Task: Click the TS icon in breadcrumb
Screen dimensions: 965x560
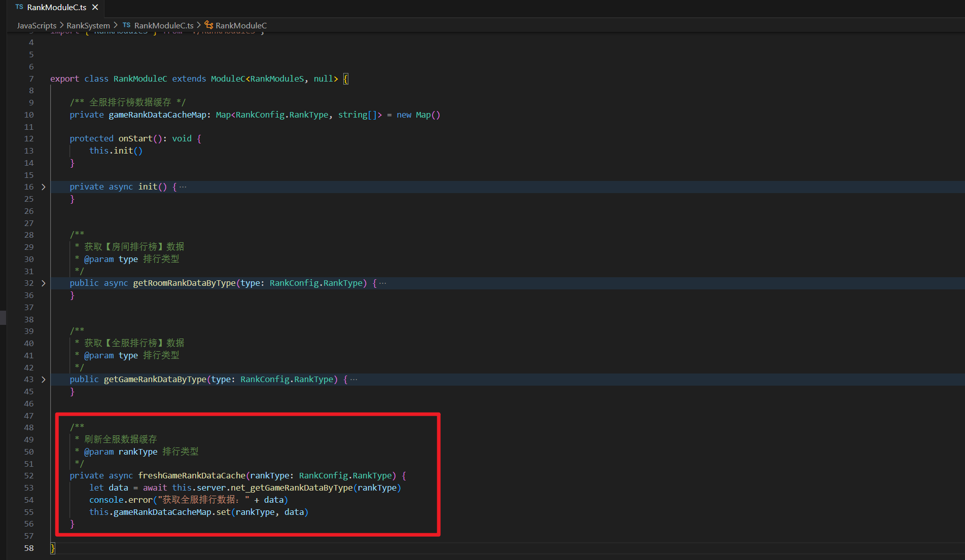Action: (x=127, y=25)
